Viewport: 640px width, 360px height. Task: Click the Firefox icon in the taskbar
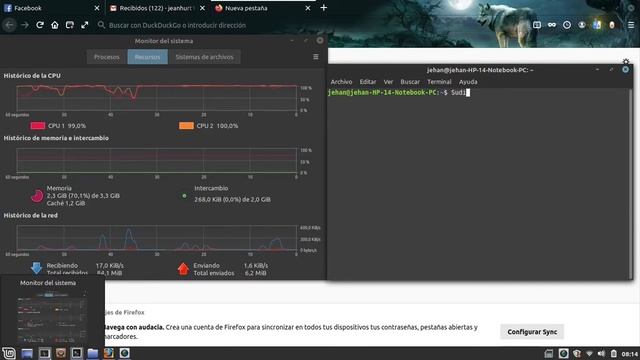click(109, 353)
